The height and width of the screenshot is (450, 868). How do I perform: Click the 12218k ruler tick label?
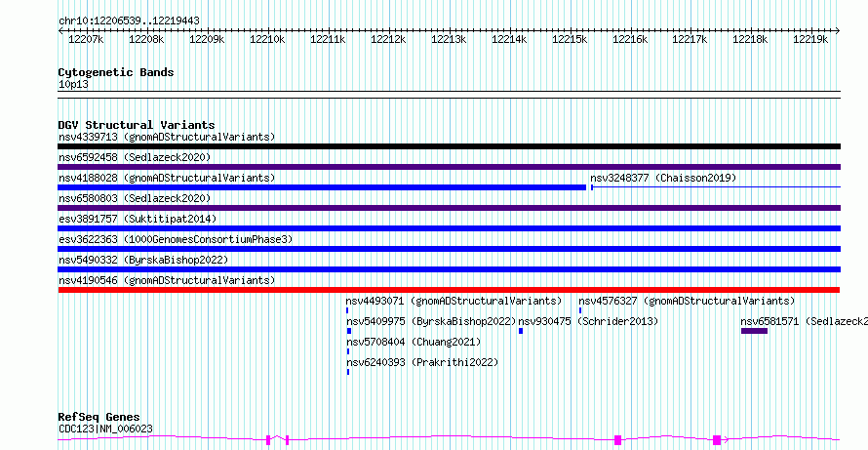[750, 39]
